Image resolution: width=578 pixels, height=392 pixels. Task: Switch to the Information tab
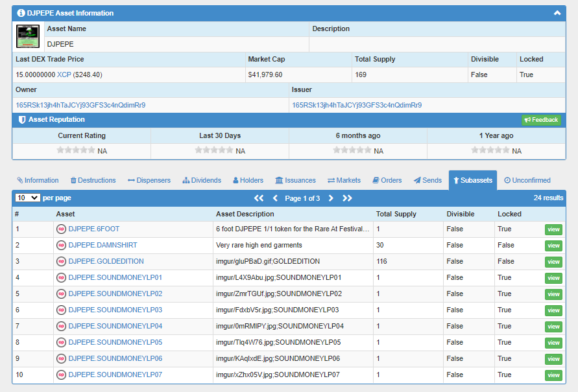(x=38, y=180)
